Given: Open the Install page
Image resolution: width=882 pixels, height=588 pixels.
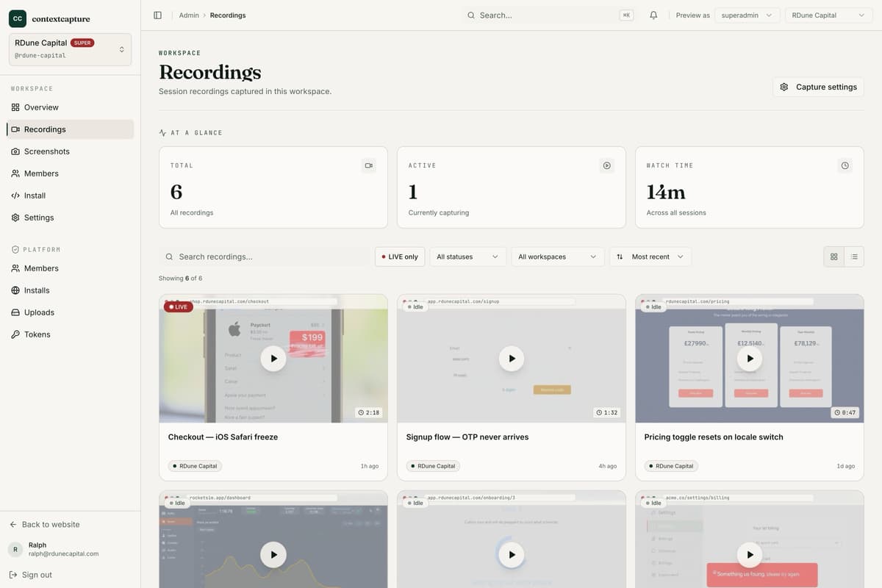Looking at the screenshot, I should coord(71,196).
